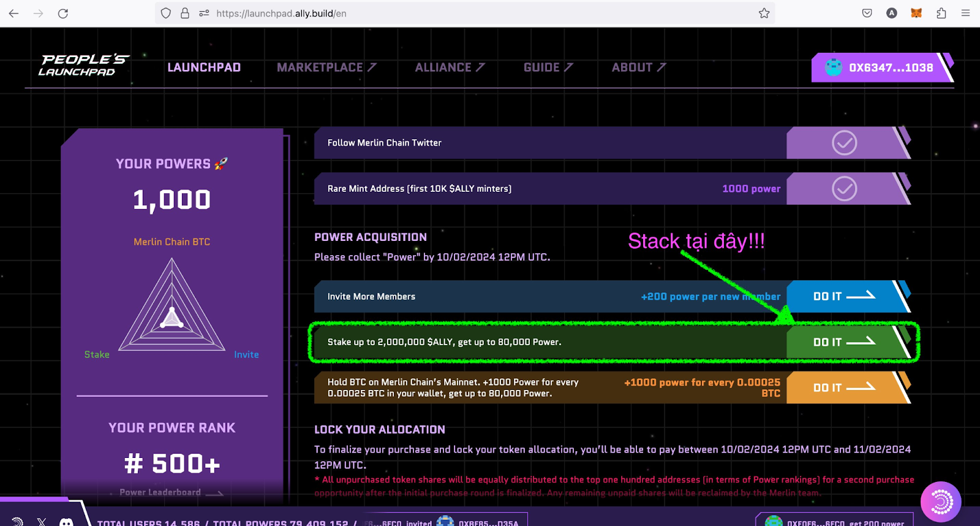Open the site permissions icon in the address bar
This screenshot has width=980, height=526.
(x=204, y=13)
